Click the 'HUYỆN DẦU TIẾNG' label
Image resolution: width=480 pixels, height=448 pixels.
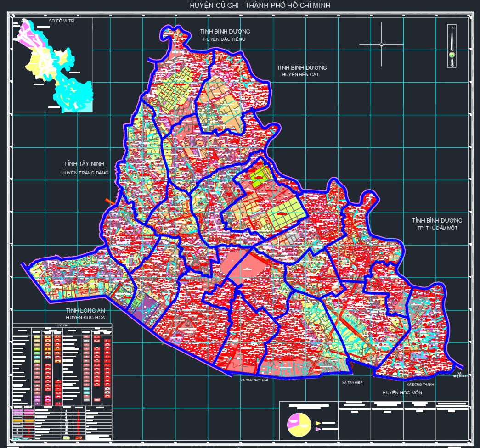[x=225, y=39]
